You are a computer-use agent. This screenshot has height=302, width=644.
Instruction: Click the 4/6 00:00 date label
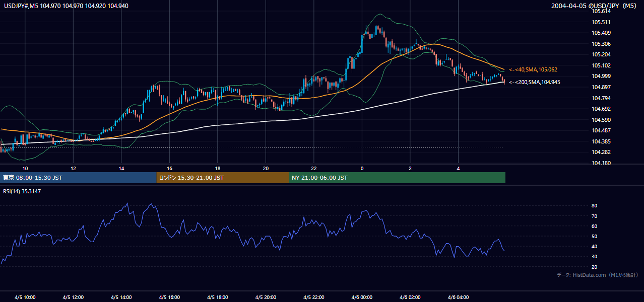point(362,297)
